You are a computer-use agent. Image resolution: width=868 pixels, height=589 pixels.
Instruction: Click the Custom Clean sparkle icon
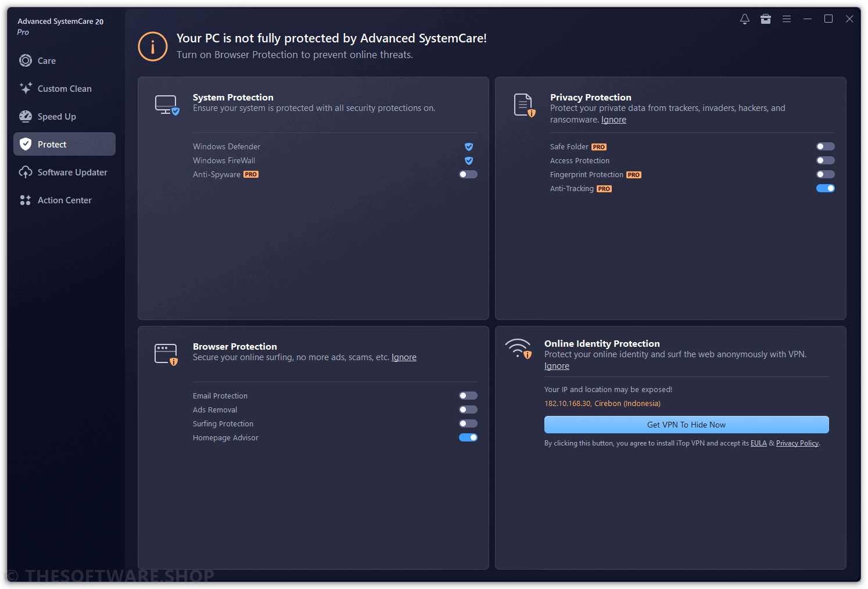point(26,88)
